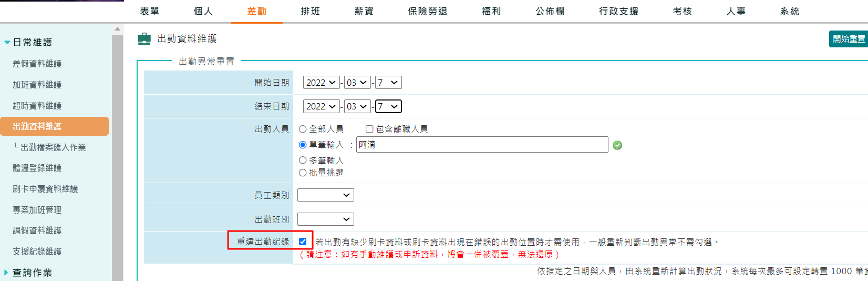This screenshot has width=868, height=281.
Task: Uncheck the 重建出勤紀錄 checkbox
Action: pos(303,242)
